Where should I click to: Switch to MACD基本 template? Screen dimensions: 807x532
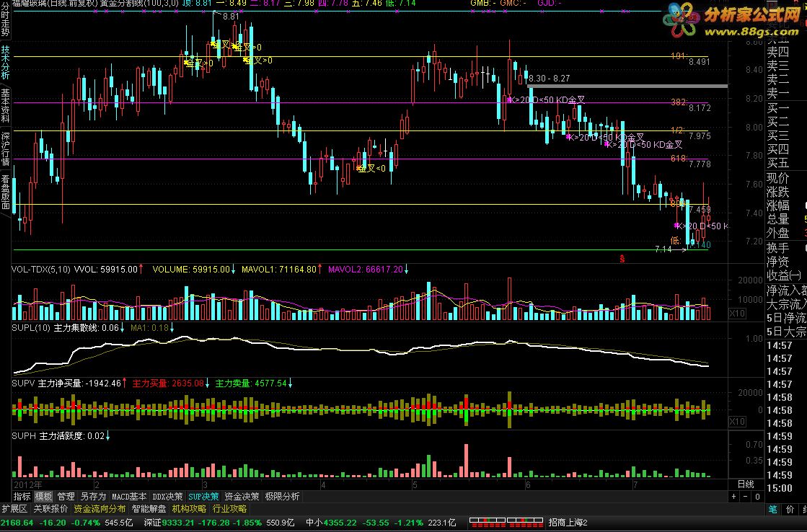tap(129, 497)
